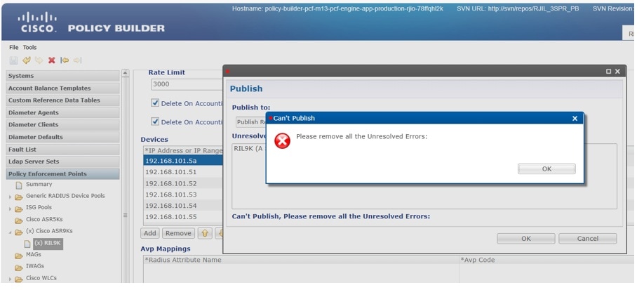644x290 pixels.
Task: Select device row 192.168.101.55
Action: tap(183, 217)
